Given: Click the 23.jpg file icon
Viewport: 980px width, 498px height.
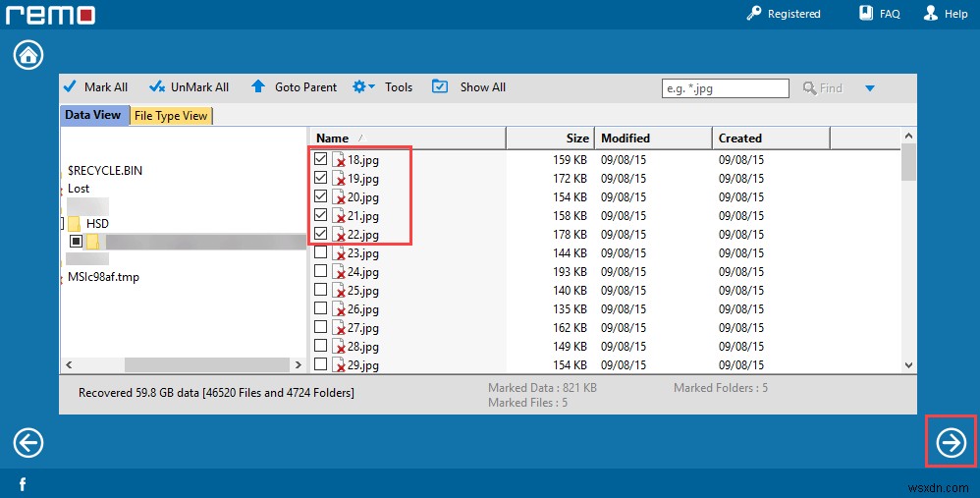Looking at the screenshot, I should [x=339, y=253].
